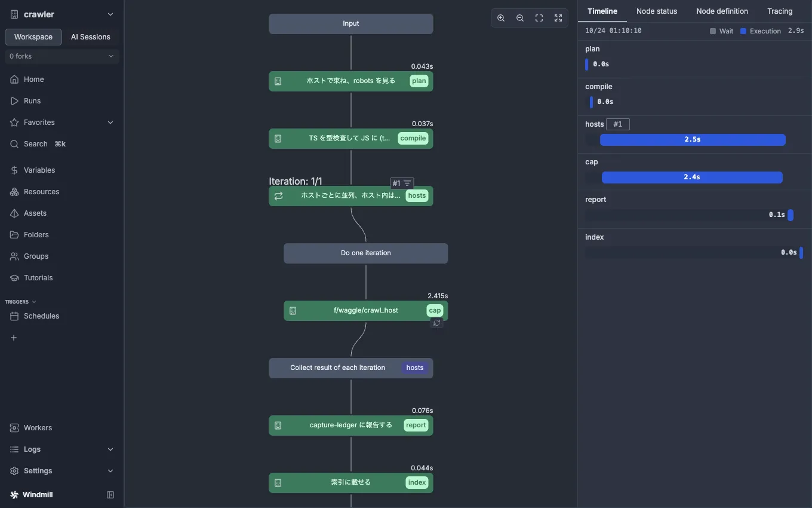Collapse the sidebar with the panel icon
This screenshot has width=812, height=508.
tap(110, 495)
